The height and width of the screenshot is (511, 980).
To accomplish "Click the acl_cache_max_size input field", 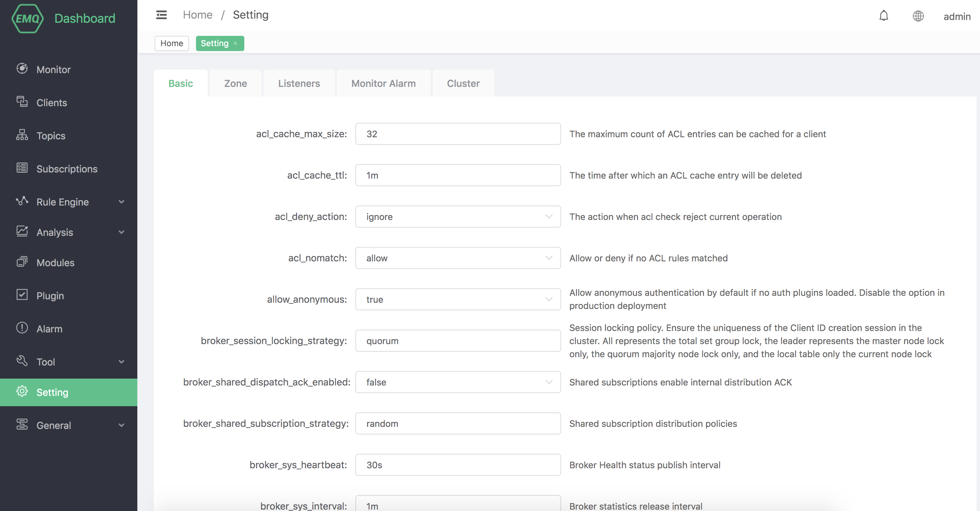I will [x=458, y=134].
